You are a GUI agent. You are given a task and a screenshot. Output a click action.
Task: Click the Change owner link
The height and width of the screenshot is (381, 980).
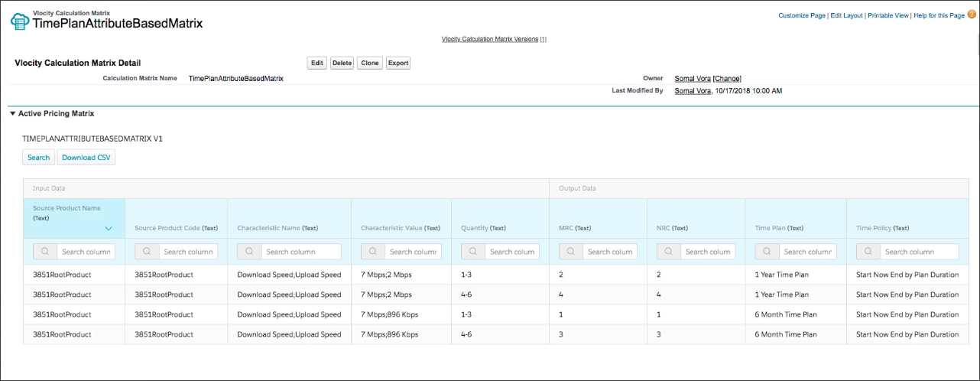727,78
